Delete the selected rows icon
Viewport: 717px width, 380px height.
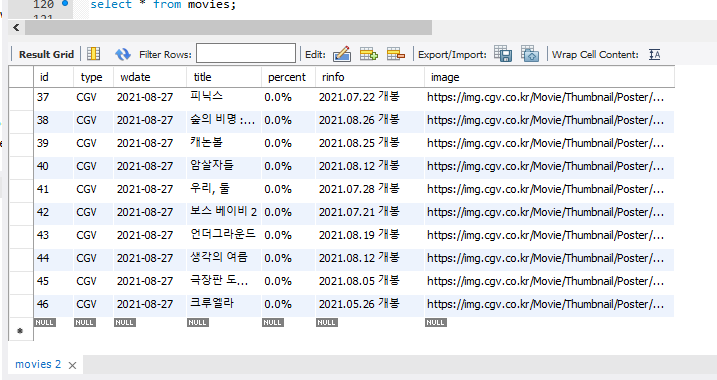(x=396, y=54)
